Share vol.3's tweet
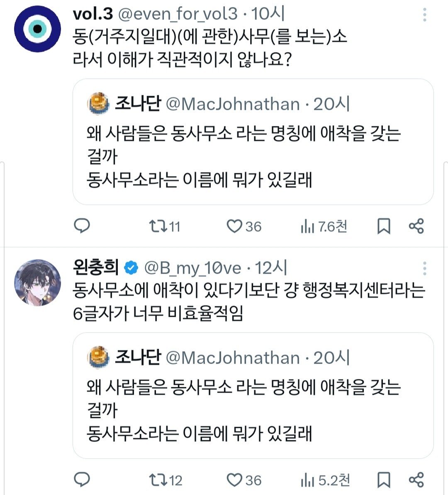The width and height of the screenshot is (448, 495). coord(416,226)
